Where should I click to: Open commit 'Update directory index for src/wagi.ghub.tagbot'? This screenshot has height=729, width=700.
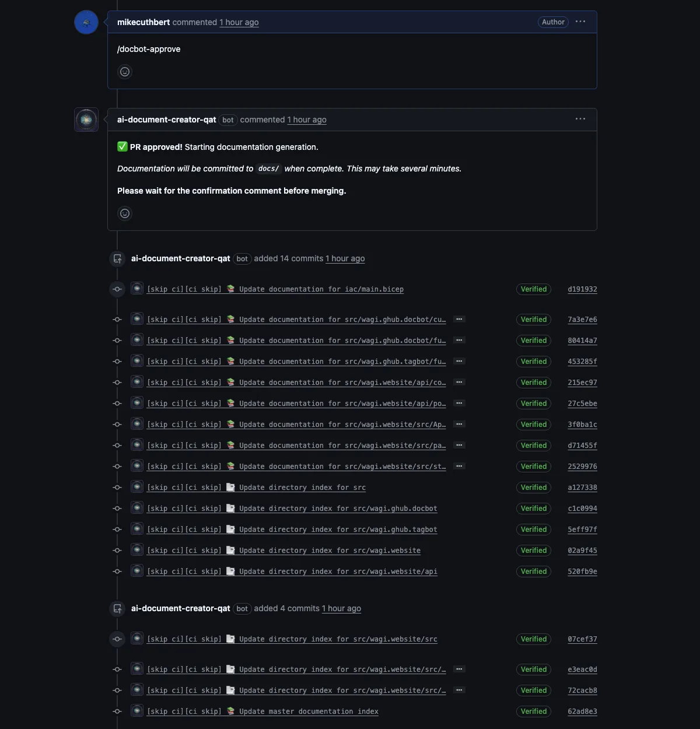click(x=292, y=530)
